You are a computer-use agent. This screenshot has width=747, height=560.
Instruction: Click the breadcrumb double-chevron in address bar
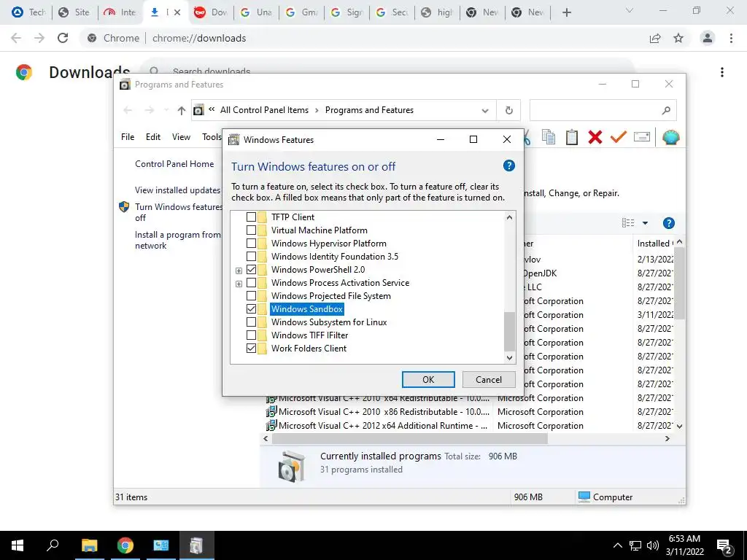click(212, 109)
